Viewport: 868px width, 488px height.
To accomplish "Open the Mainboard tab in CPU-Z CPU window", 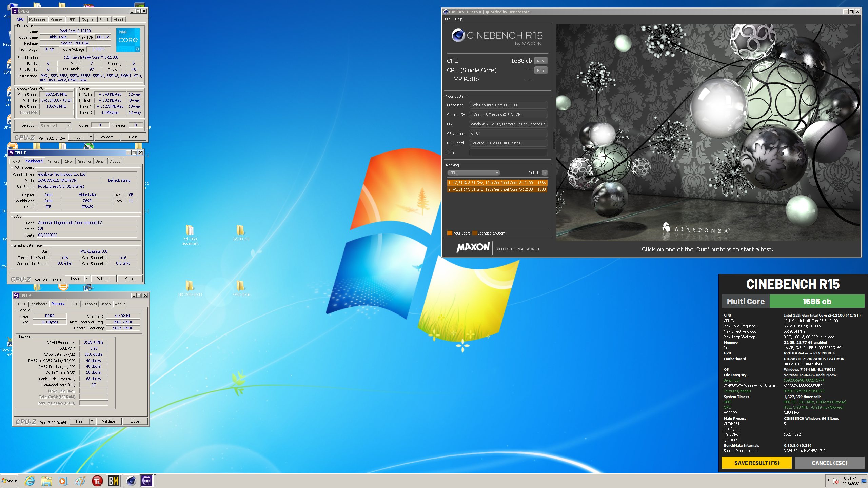I will click(38, 20).
